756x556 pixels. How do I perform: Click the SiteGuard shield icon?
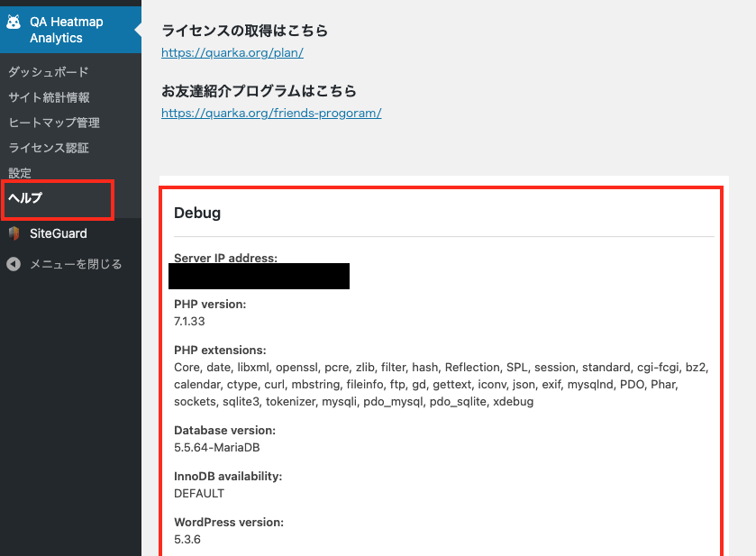click(x=14, y=233)
